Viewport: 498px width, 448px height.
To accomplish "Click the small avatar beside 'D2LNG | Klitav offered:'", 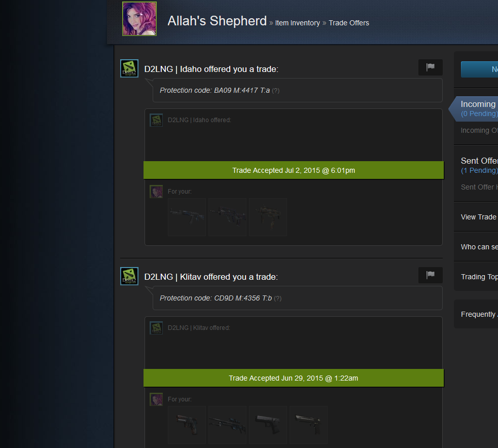I will tap(156, 328).
